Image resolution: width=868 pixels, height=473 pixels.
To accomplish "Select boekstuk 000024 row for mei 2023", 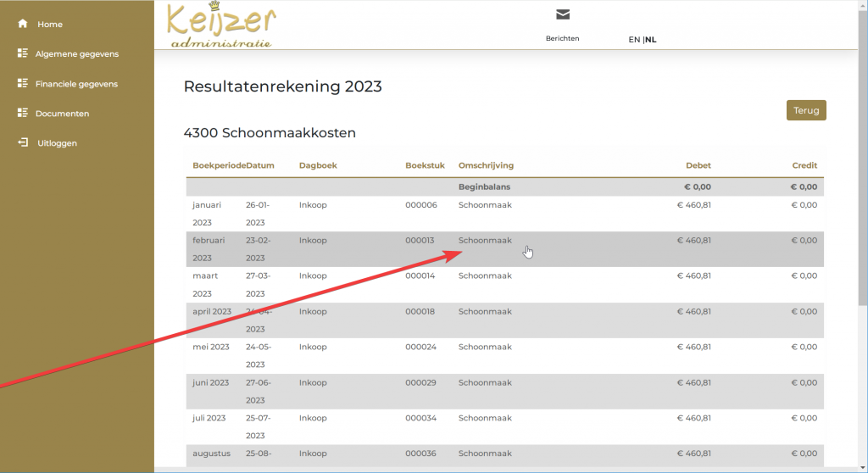I will tap(505, 355).
